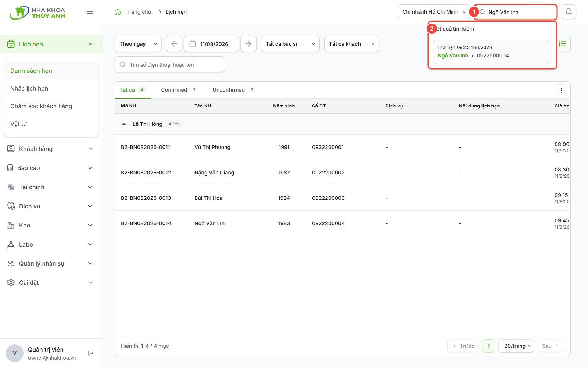
Task: Click the Tài chính sidebar icon
Action: pos(11,187)
